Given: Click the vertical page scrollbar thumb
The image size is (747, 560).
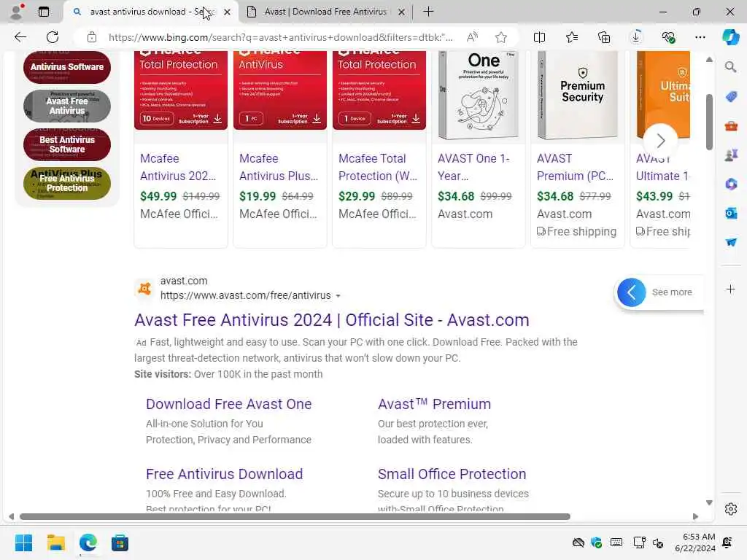Looking at the screenshot, I should [709, 122].
